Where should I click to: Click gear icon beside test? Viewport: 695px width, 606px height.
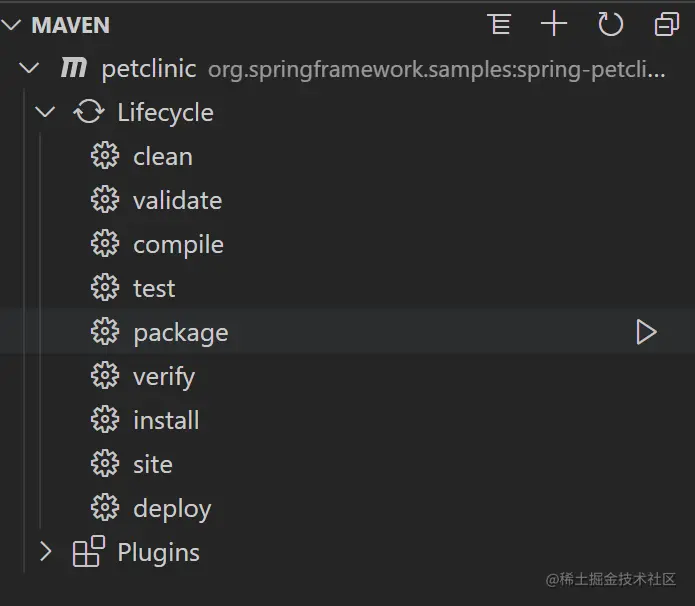[x=105, y=288]
